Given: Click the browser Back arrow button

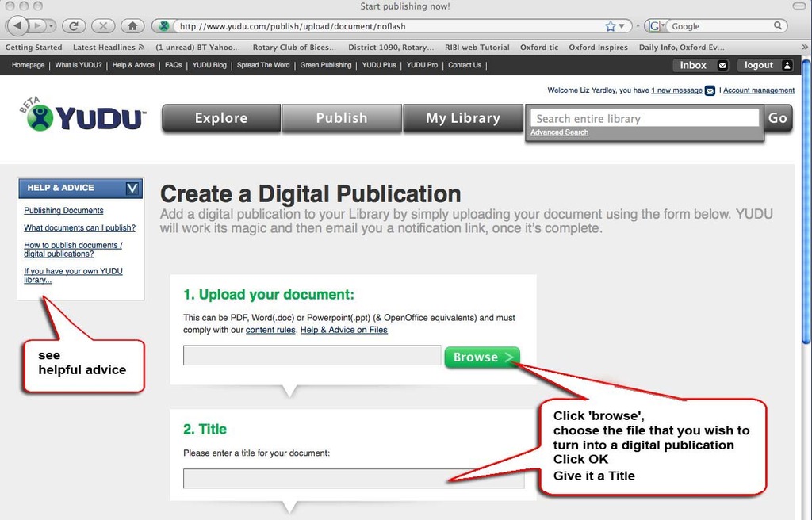Looking at the screenshot, I should [x=17, y=25].
